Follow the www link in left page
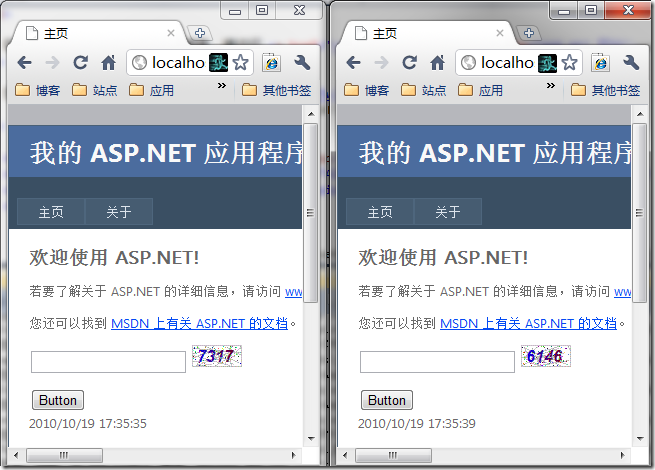655x470 pixels. pyautogui.click(x=293, y=291)
